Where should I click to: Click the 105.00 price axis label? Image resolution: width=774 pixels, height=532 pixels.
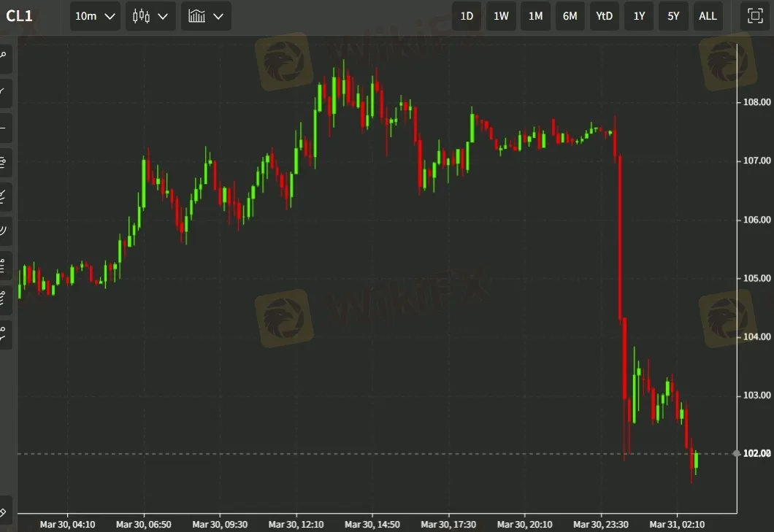756,278
